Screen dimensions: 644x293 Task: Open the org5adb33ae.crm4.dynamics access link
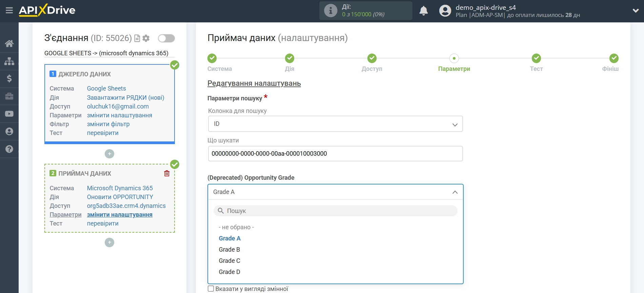[x=126, y=206]
